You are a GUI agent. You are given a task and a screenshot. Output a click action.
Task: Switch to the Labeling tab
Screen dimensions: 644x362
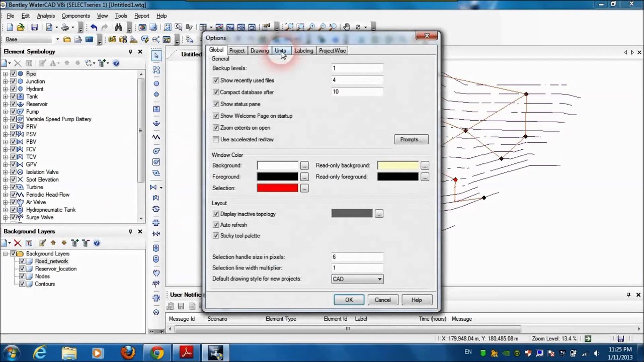click(304, 51)
